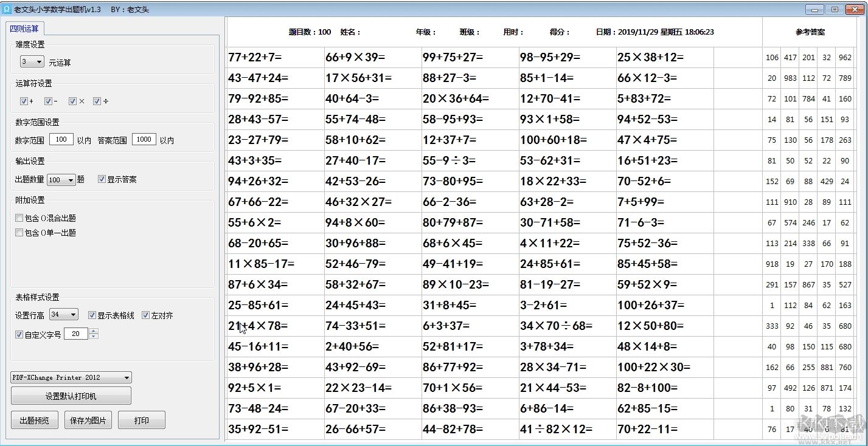Open the PDF-XChange Printer dropdown

[x=71, y=377]
